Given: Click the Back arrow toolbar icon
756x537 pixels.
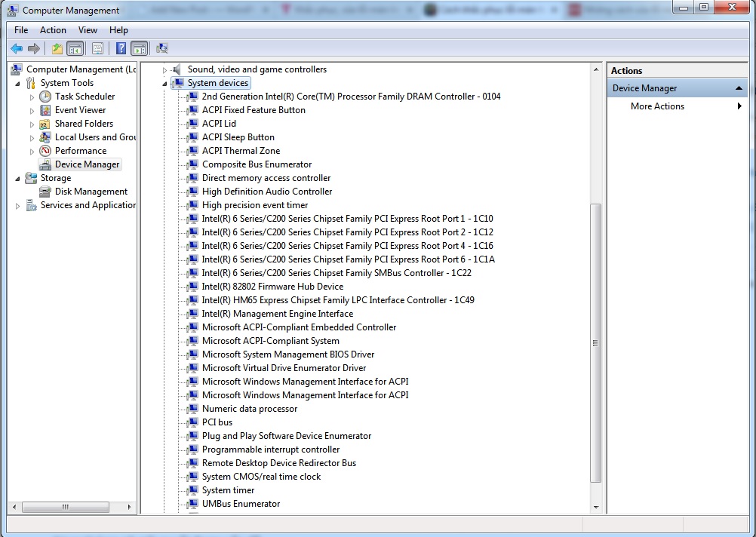Looking at the screenshot, I should click(16, 48).
